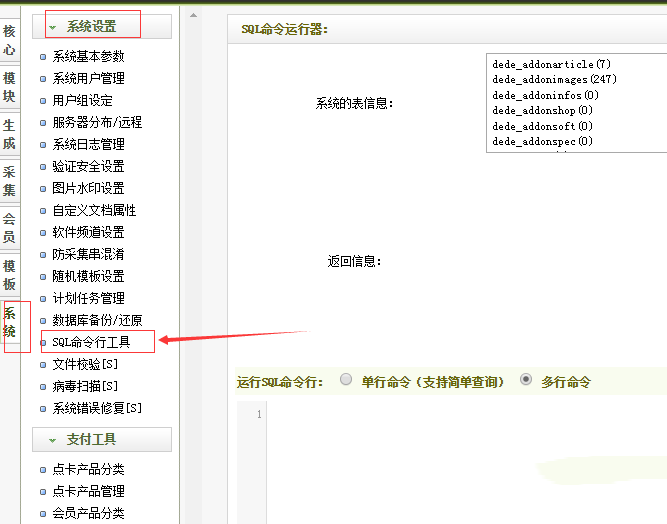Switch to the 模板 side tab
The height and width of the screenshot is (524, 667).
coord(9,275)
